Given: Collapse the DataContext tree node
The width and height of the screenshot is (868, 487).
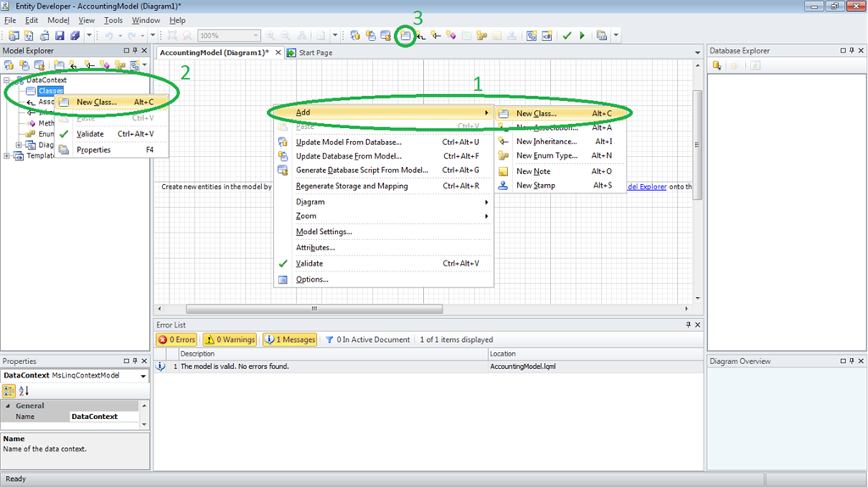Looking at the screenshot, I should click(x=8, y=80).
